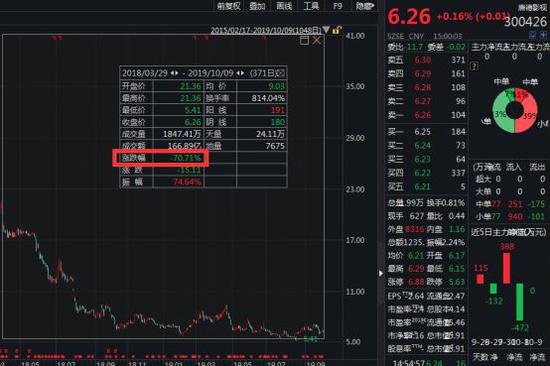Close the interval statistics panel with X
Image resolution: width=550 pixels, height=366 pixels.
point(316,40)
